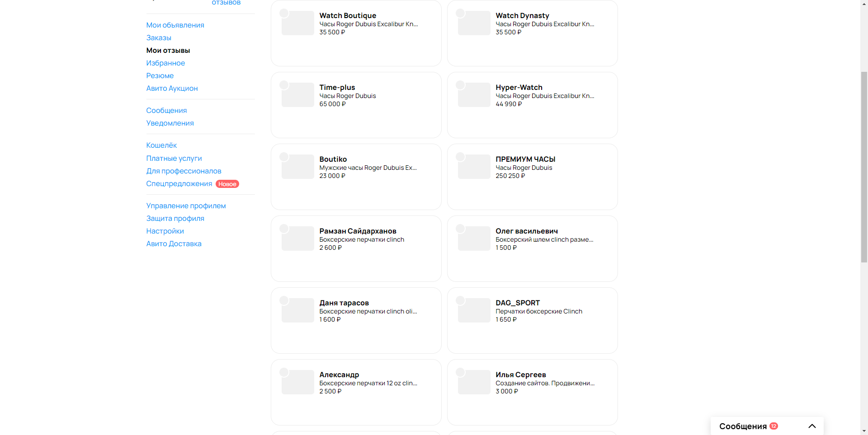This screenshot has width=868, height=435.
Task: Open the Кошелёк page
Action: (x=161, y=145)
